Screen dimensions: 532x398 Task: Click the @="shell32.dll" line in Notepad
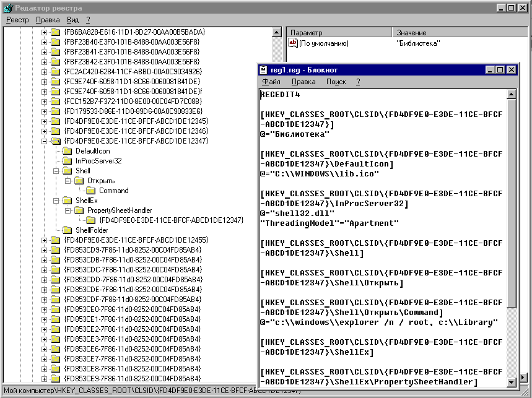(x=297, y=214)
